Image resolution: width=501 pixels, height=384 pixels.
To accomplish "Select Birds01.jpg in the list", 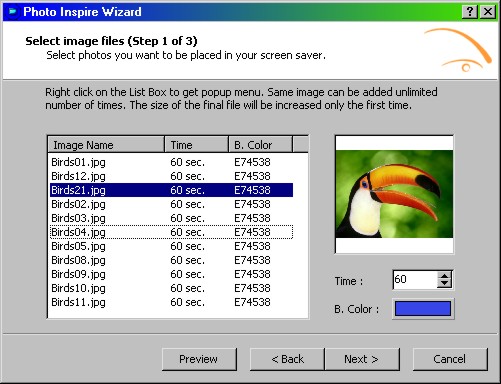I will click(x=171, y=162).
